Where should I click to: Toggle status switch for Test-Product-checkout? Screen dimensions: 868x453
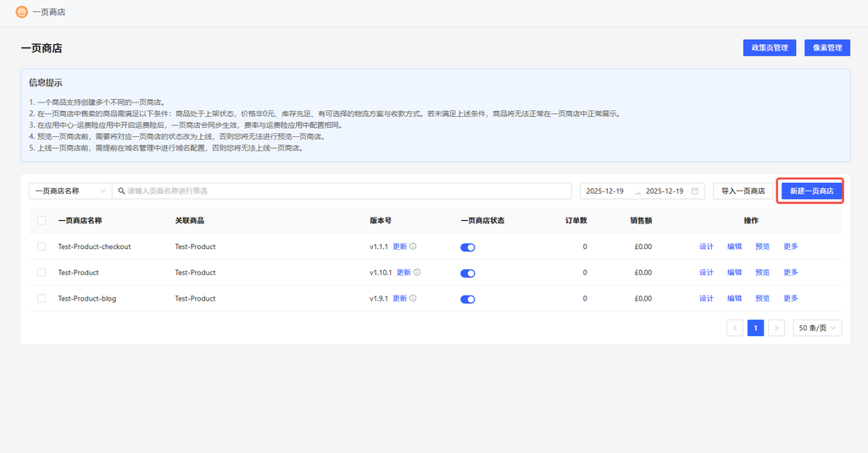click(467, 247)
